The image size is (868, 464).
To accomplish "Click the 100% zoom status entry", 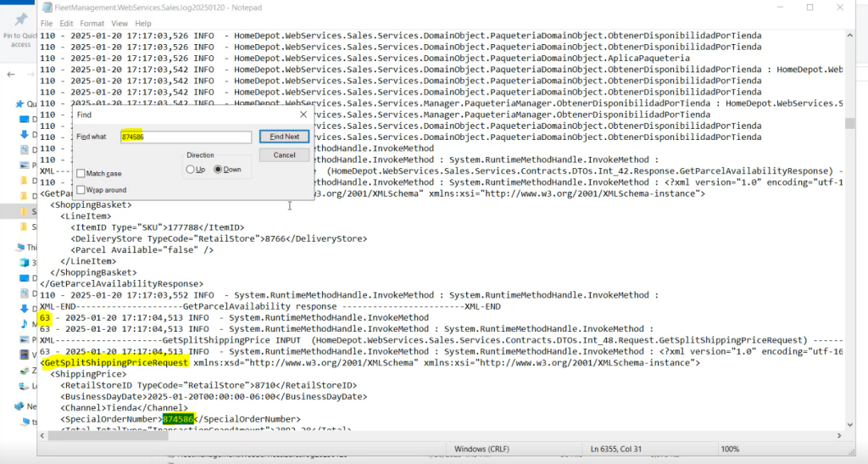I will [x=730, y=449].
